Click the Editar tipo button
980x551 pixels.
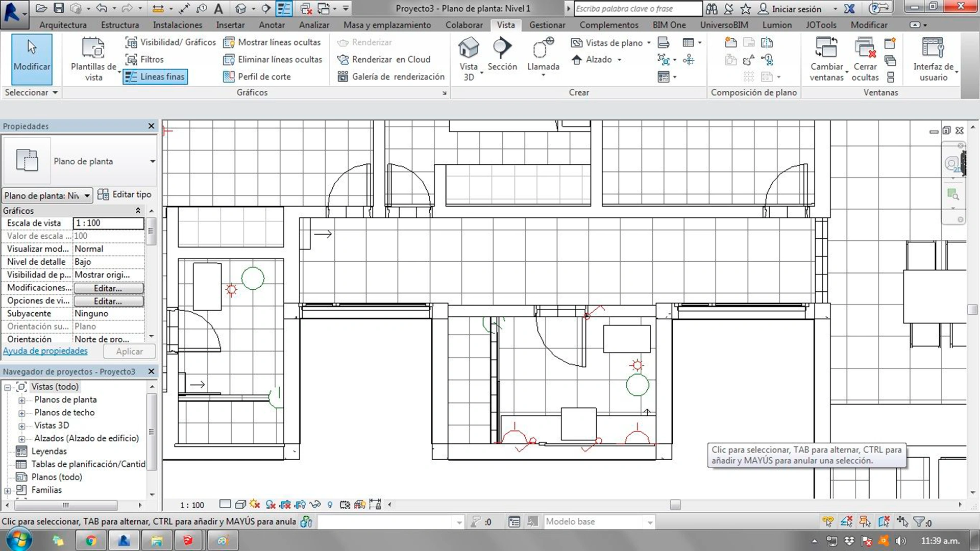pyautogui.click(x=125, y=194)
